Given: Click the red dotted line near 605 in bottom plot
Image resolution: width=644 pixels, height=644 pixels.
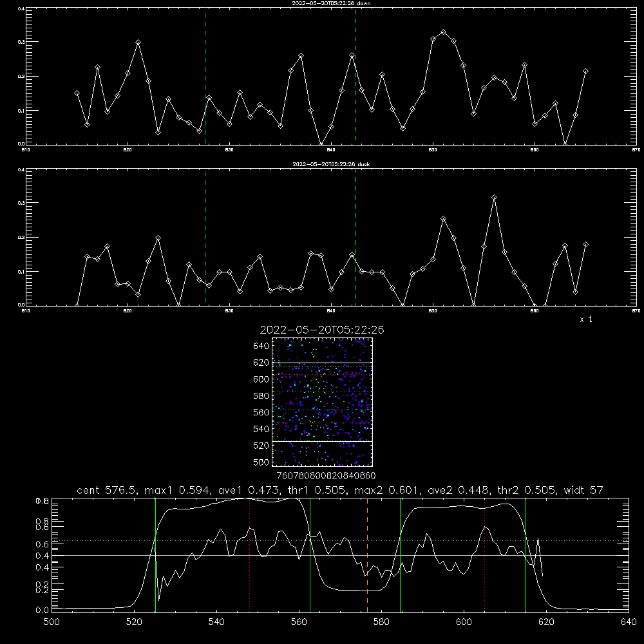Looking at the screenshot, I should (x=485, y=555).
